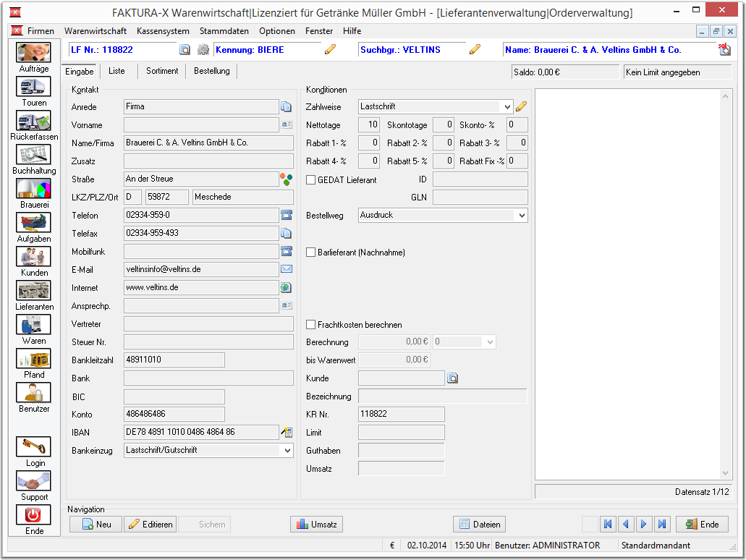Go to the previous record
Screen dimensions: 746x560
point(626,525)
